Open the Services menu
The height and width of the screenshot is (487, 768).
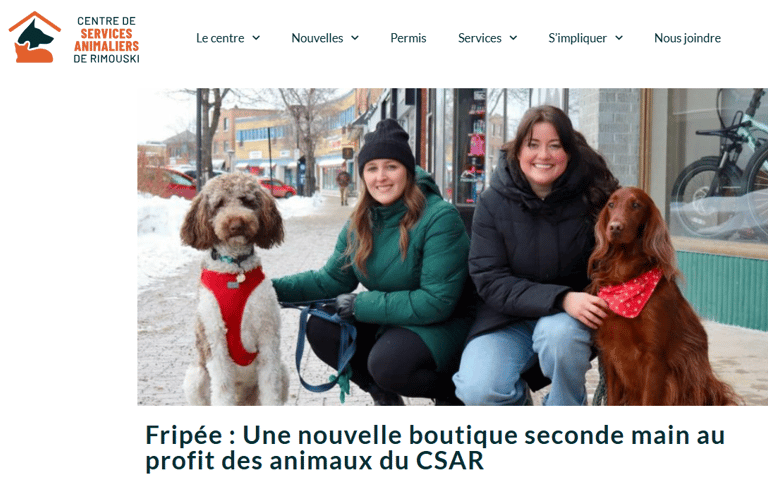point(480,38)
